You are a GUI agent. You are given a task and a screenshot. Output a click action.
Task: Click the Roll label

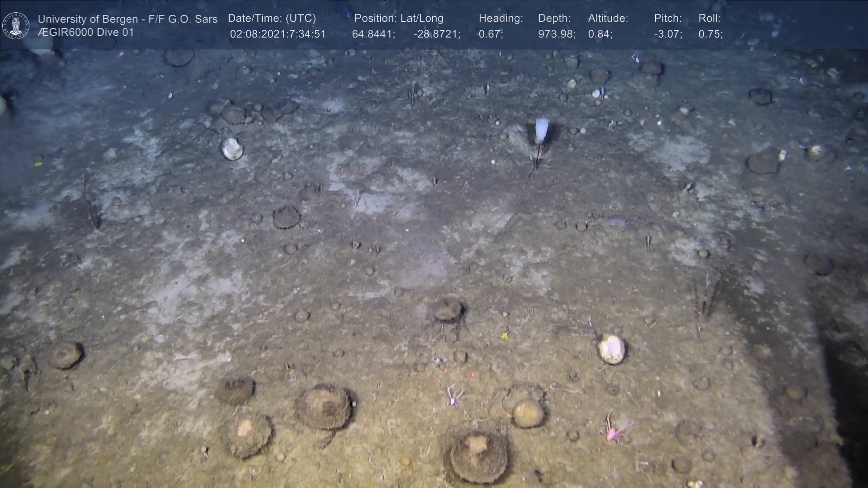(709, 19)
